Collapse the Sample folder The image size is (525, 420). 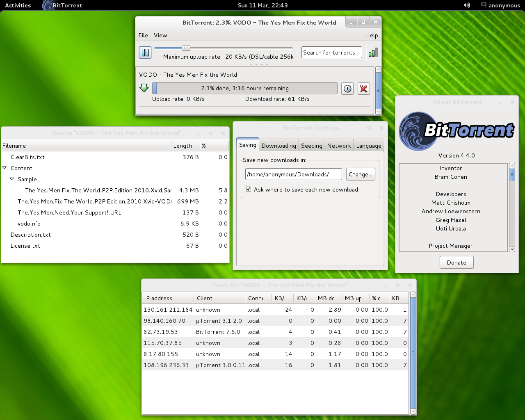(x=12, y=179)
